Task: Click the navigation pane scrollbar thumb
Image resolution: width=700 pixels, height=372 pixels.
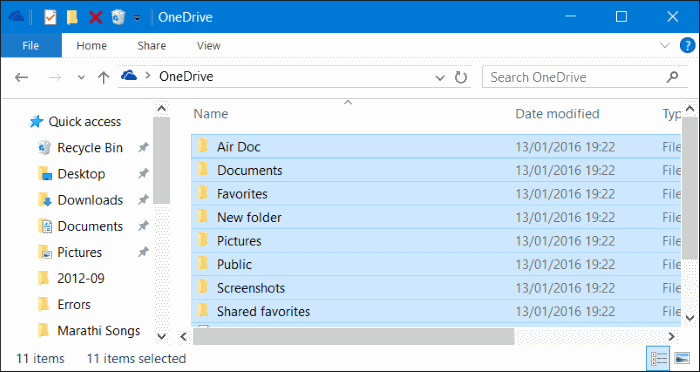Action: coord(162,160)
